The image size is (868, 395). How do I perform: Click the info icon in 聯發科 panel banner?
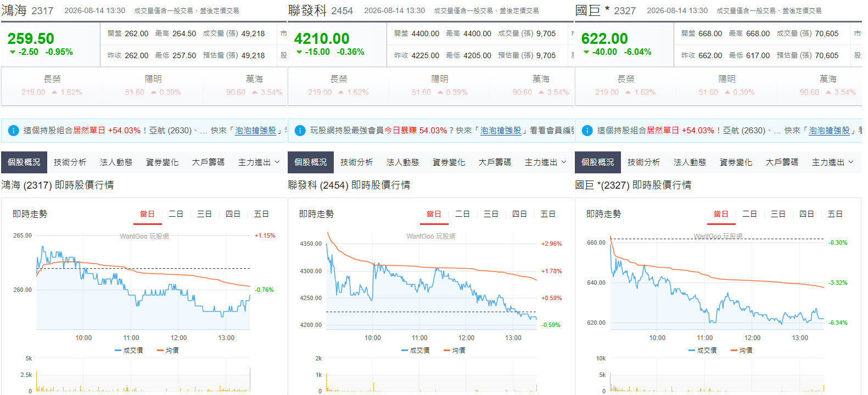click(x=300, y=131)
